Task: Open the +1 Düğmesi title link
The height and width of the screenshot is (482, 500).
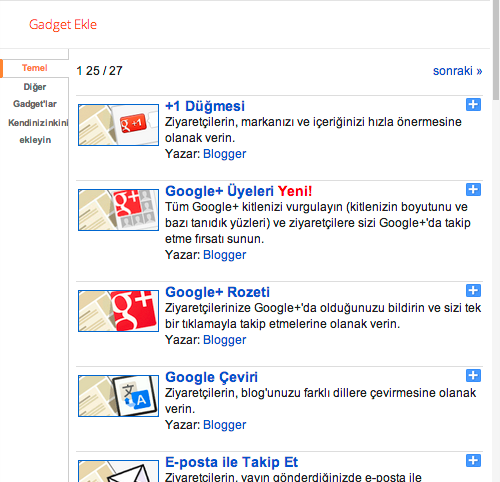Action: (205, 106)
